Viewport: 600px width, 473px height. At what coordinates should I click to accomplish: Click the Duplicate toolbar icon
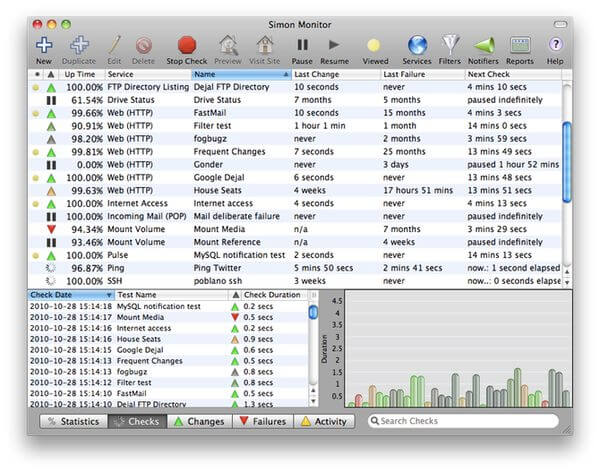click(x=79, y=45)
